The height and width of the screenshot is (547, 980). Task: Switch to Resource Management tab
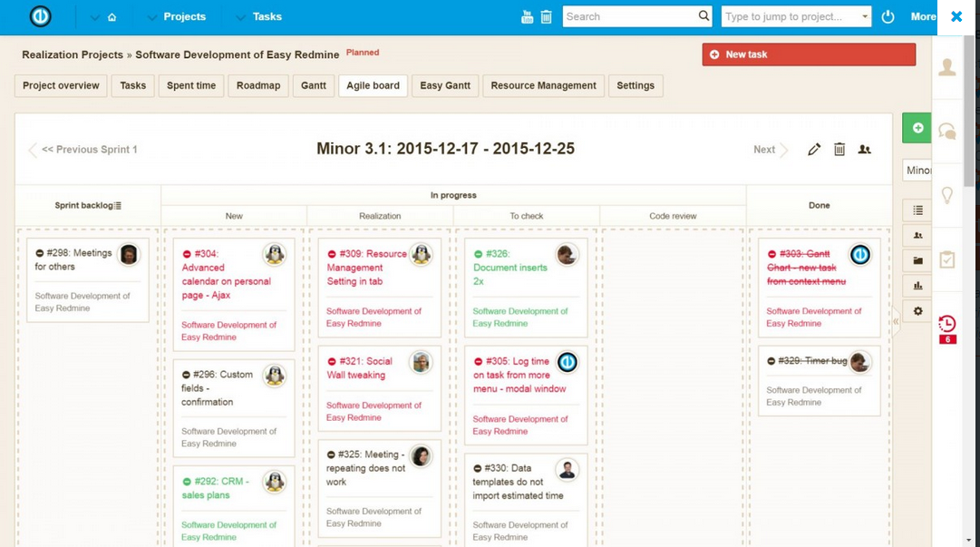543,85
